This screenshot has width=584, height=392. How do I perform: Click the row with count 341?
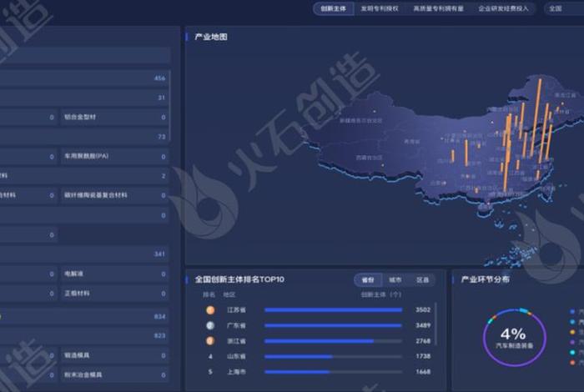[84, 254]
